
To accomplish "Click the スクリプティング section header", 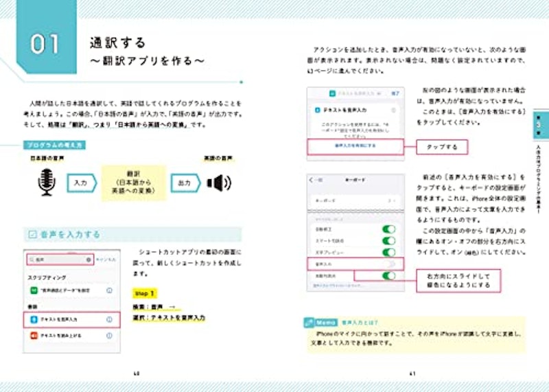I will click(x=47, y=277).
